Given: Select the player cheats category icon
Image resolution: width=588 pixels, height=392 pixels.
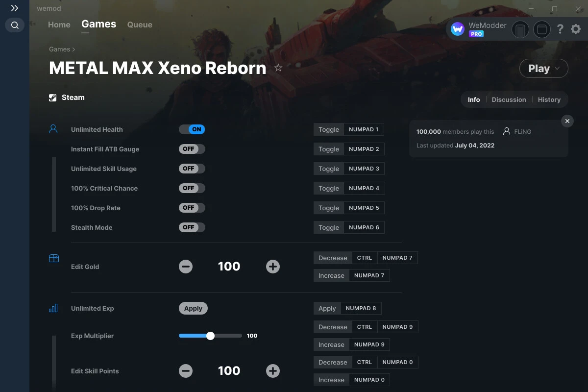Looking at the screenshot, I should tap(53, 128).
